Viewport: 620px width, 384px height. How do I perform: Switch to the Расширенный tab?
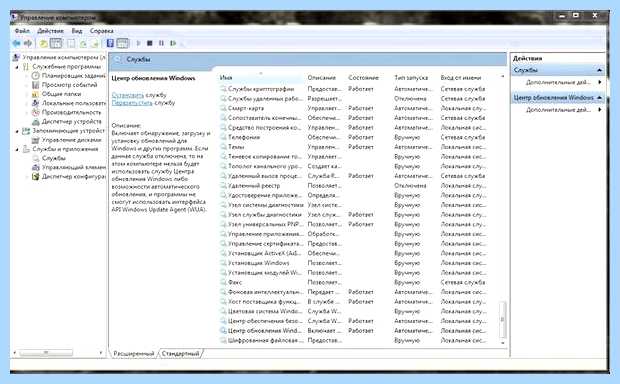click(134, 354)
